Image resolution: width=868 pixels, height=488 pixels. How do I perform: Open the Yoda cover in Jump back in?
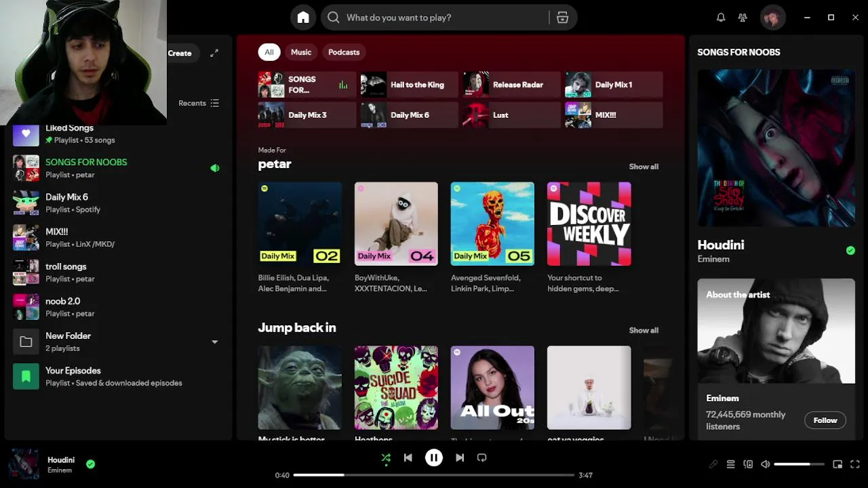[x=300, y=388]
